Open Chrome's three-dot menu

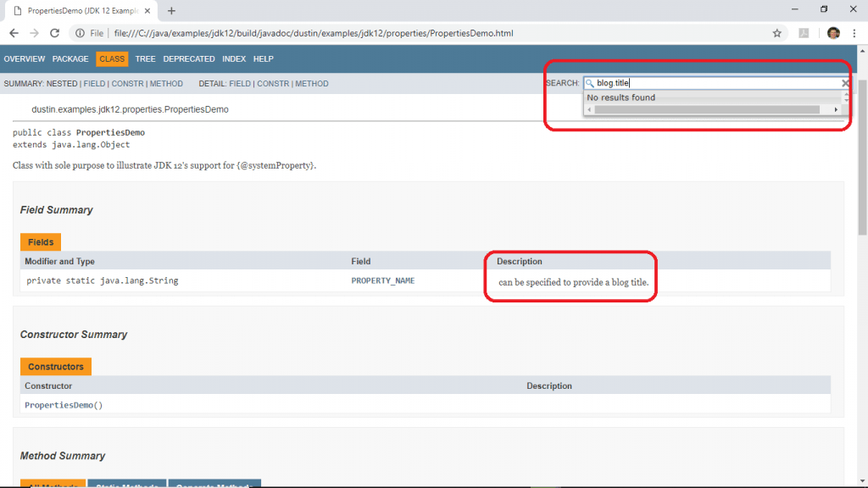click(854, 33)
